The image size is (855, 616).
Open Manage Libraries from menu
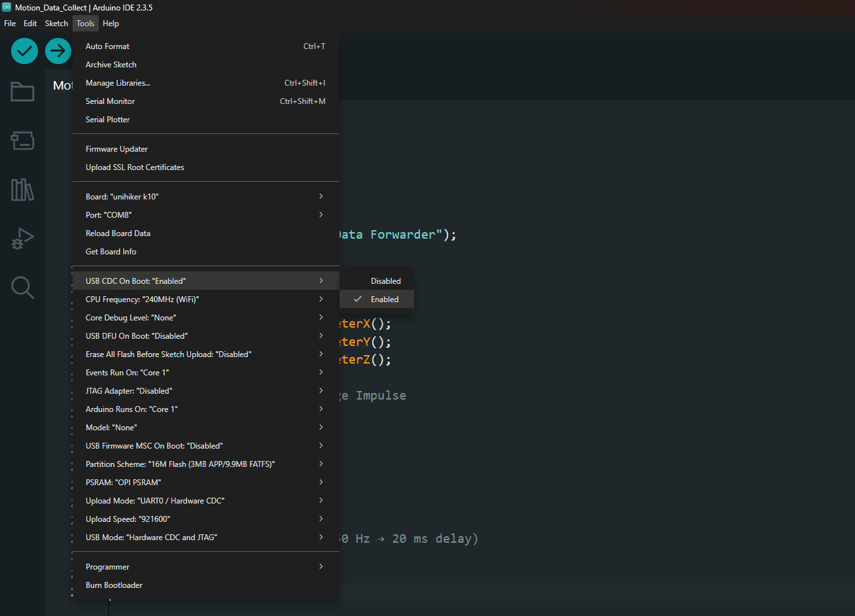tap(205, 83)
